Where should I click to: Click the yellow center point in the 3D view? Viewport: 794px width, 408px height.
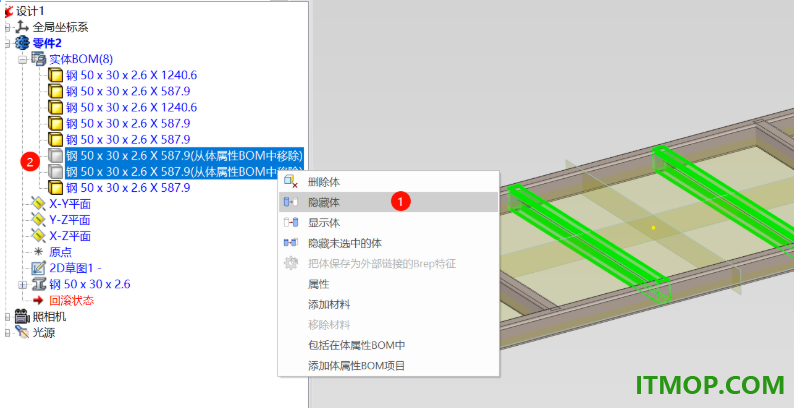point(653,228)
